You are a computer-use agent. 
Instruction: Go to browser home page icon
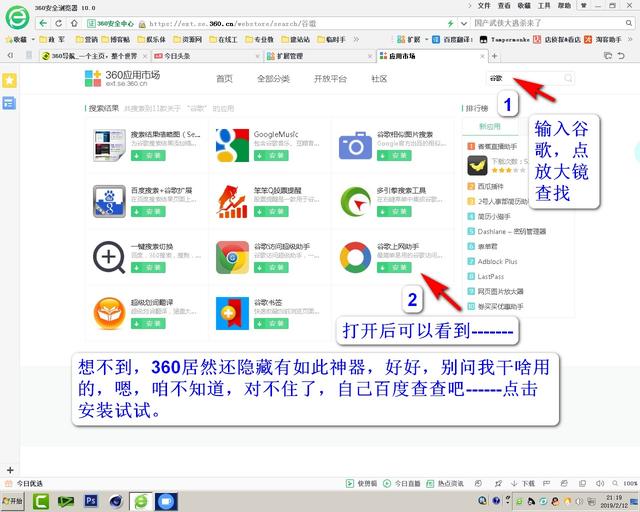[x=74, y=23]
